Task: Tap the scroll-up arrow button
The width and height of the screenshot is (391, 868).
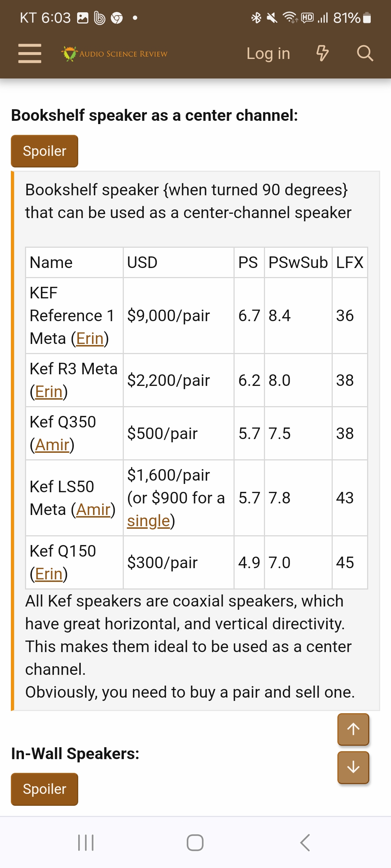Action: pos(353,729)
